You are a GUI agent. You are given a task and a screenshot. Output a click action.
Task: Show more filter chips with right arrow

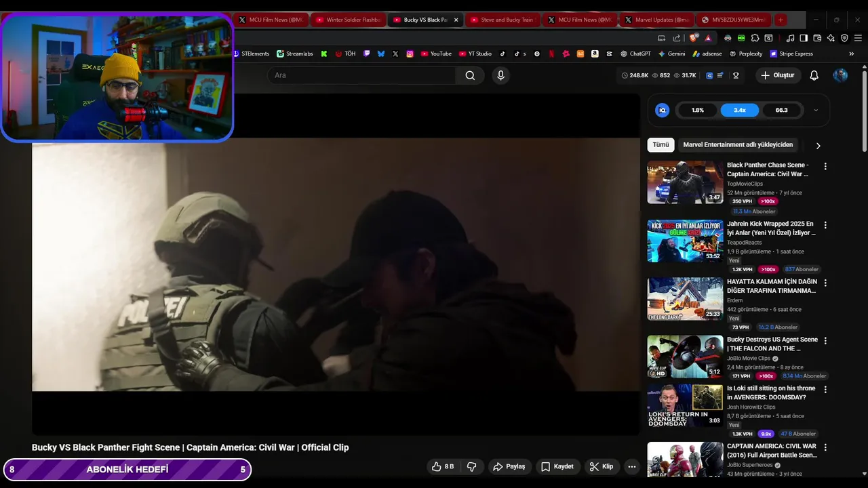[818, 145]
